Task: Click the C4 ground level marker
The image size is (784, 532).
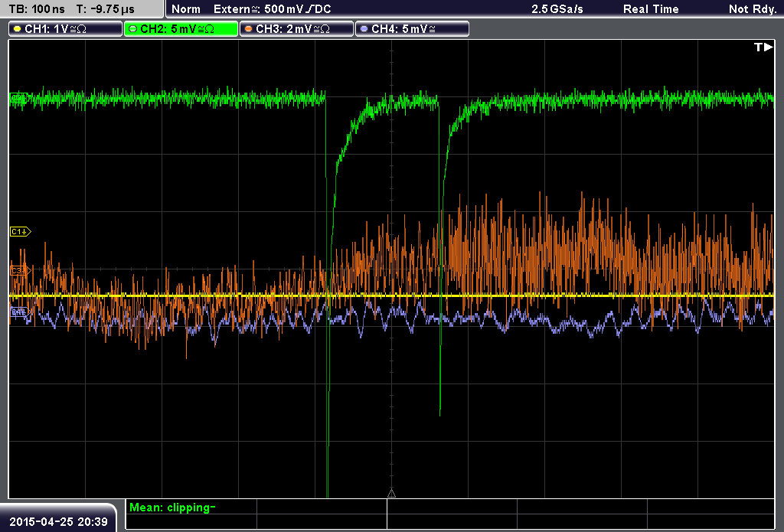Action: pos(21,312)
